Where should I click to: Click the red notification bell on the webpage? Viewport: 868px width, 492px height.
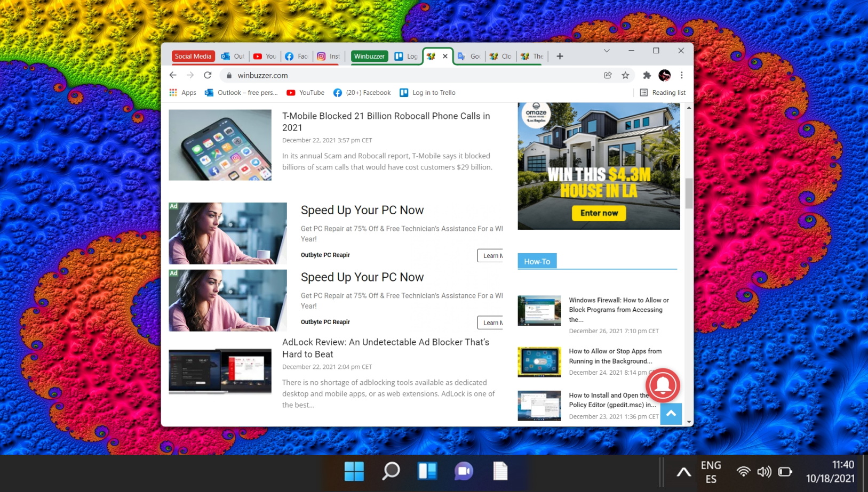tap(663, 385)
